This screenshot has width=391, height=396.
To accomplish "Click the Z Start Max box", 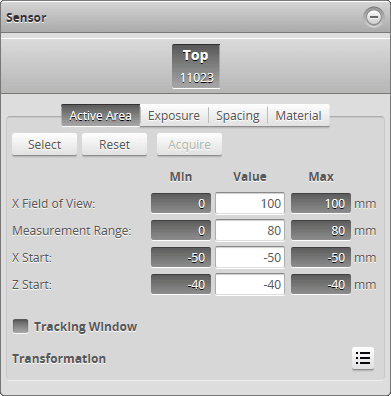I will pyautogui.click(x=321, y=284).
